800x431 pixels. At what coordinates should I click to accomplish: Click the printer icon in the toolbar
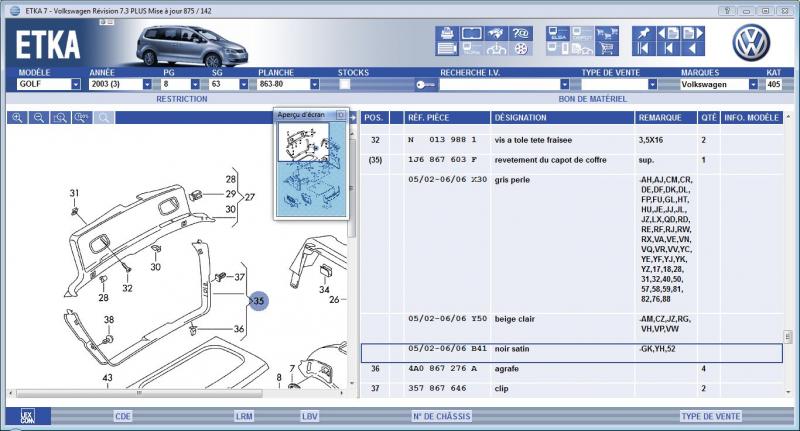coord(447,34)
